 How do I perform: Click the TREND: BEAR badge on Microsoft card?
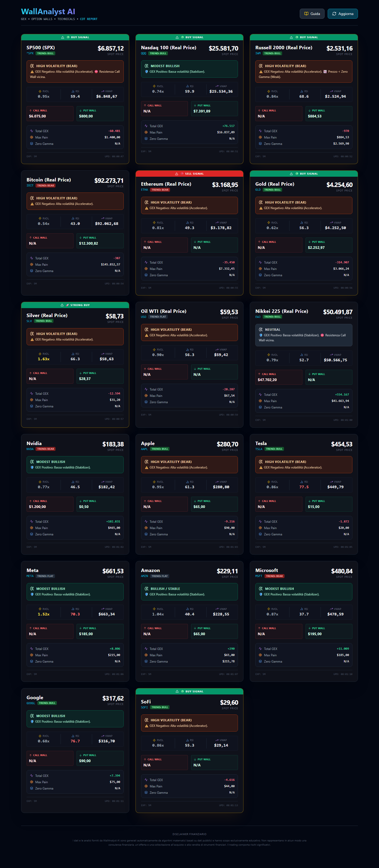(x=274, y=576)
